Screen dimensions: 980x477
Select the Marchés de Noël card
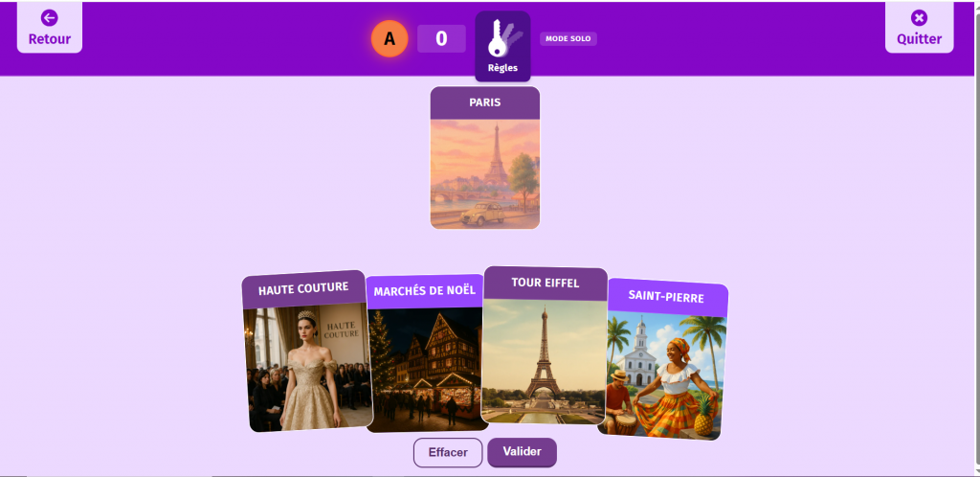(425, 353)
